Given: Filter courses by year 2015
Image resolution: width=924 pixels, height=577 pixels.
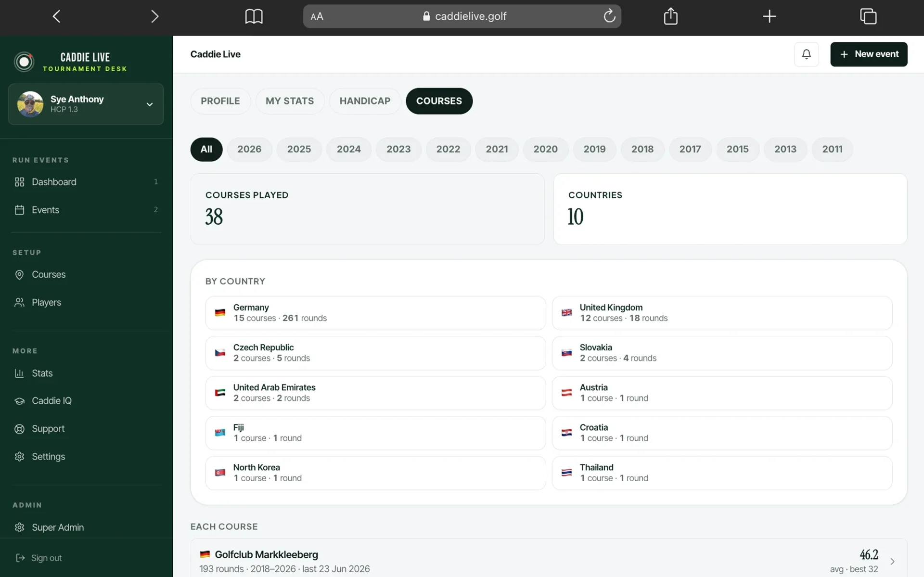Looking at the screenshot, I should (737, 149).
